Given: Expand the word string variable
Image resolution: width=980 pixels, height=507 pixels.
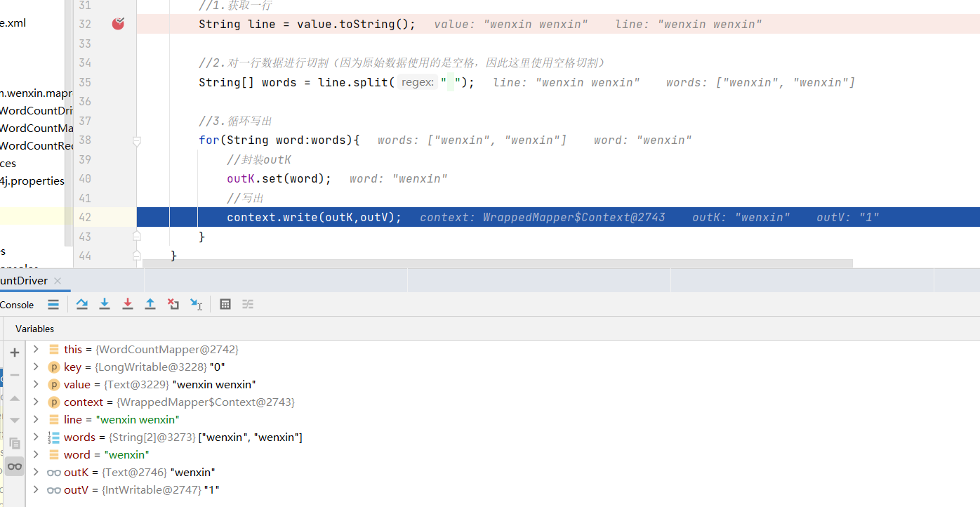Looking at the screenshot, I should [36, 454].
